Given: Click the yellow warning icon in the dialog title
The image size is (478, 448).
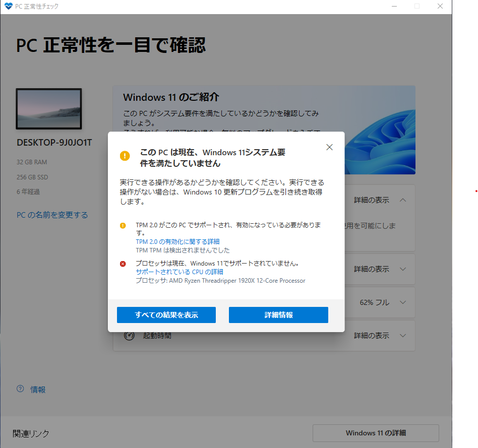Looking at the screenshot, I should coord(125,156).
